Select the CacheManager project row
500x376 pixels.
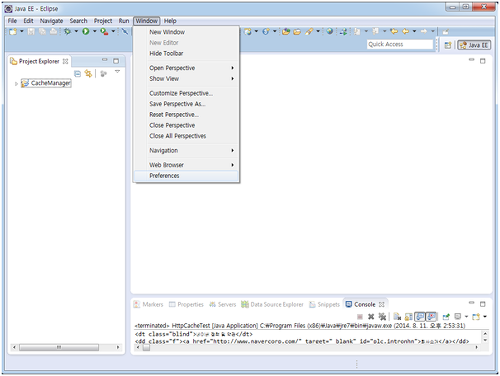click(x=46, y=83)
